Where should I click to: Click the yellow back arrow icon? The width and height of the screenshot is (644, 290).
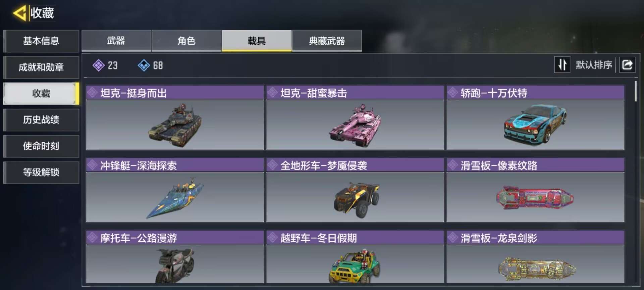coord(19,13)
